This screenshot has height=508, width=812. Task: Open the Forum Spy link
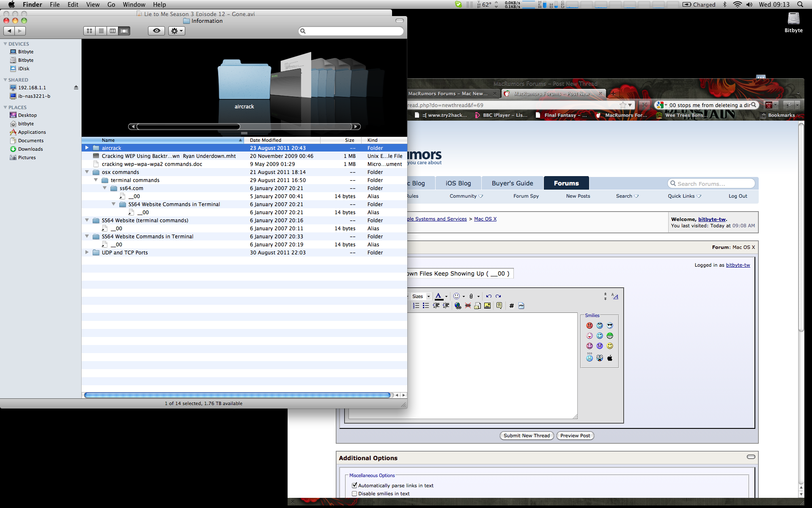coord(526,196)
